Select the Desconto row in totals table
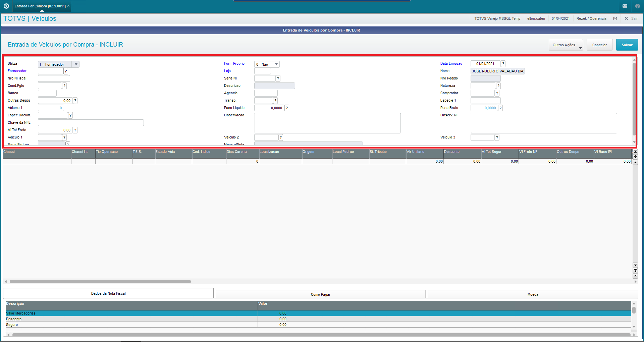644x342 pixels. (x=318, y=319)
